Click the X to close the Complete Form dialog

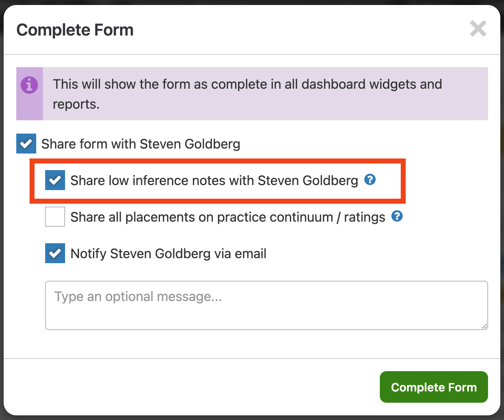[478, 29]
